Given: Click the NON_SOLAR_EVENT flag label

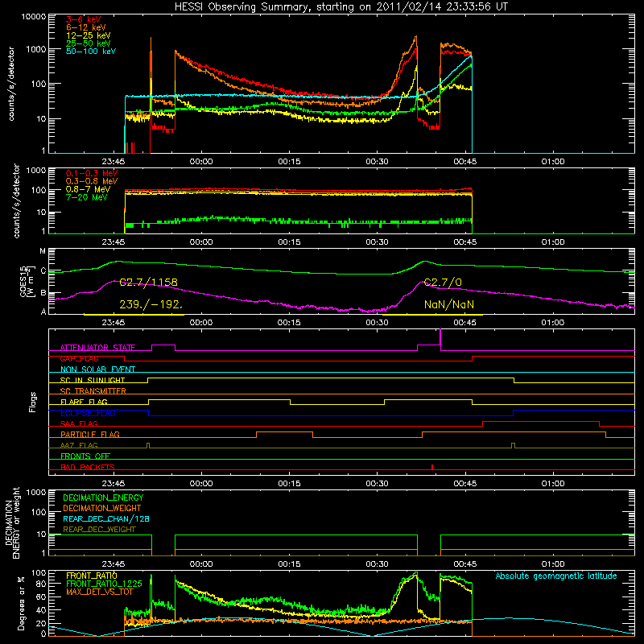Looking at the screenshot, I should (97, 369).
